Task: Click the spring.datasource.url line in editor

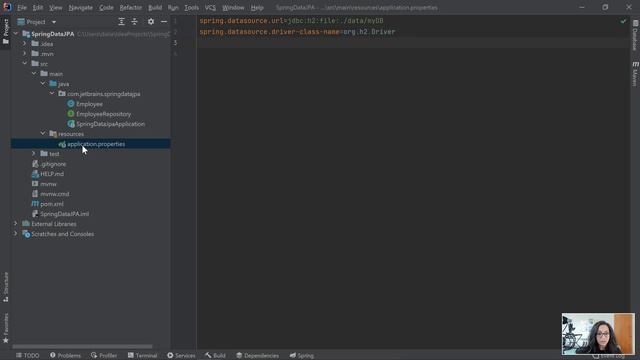Action: 291,21
